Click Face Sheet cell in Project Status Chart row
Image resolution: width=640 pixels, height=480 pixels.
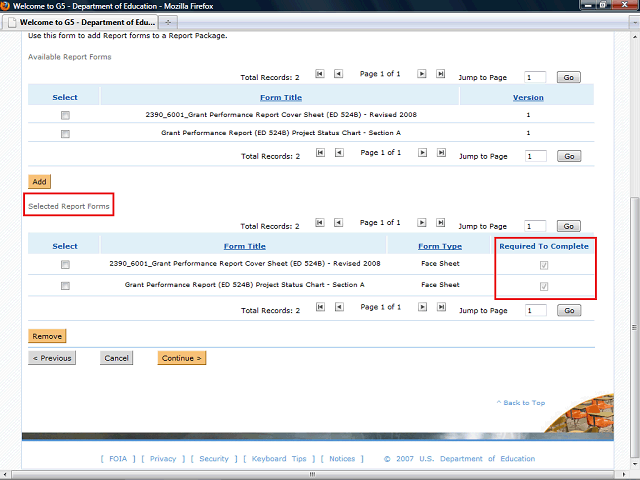point(440,285)
